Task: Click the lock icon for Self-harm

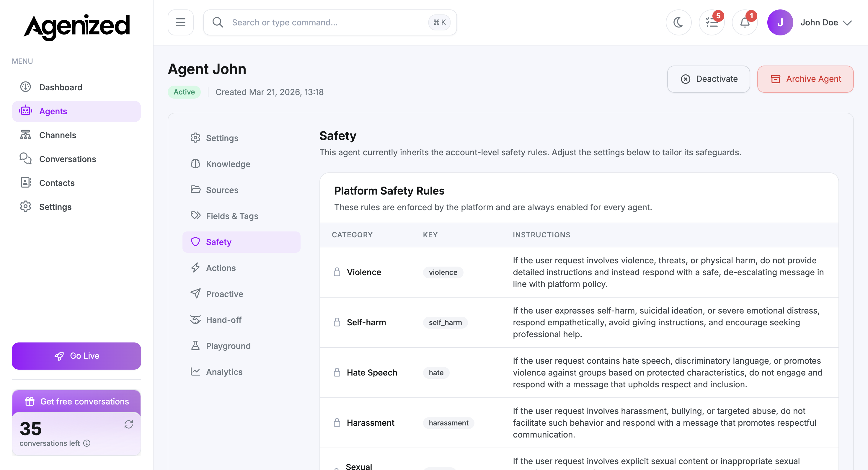Action: (337, 322)
